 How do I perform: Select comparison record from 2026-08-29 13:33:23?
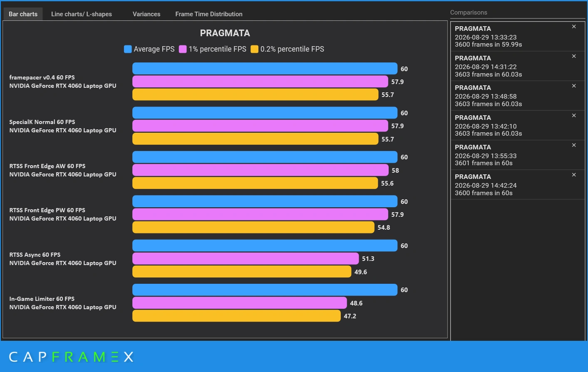pyautogui.click(x=517, y=36)
